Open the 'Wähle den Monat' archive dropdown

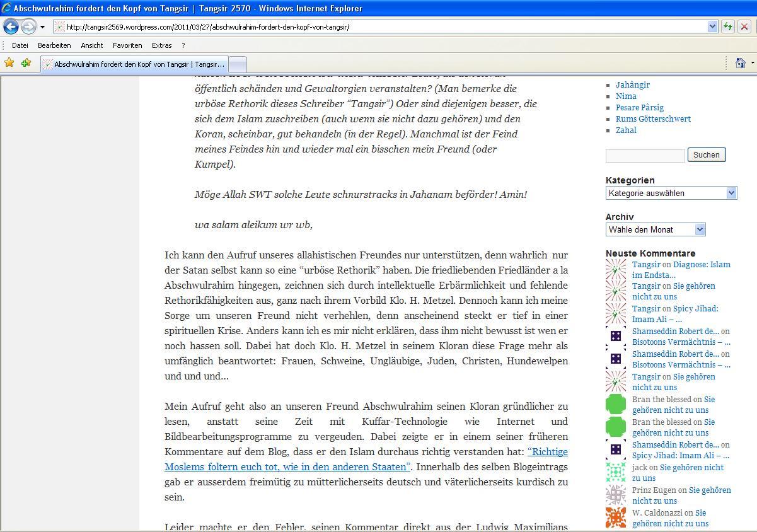[655, 230]
